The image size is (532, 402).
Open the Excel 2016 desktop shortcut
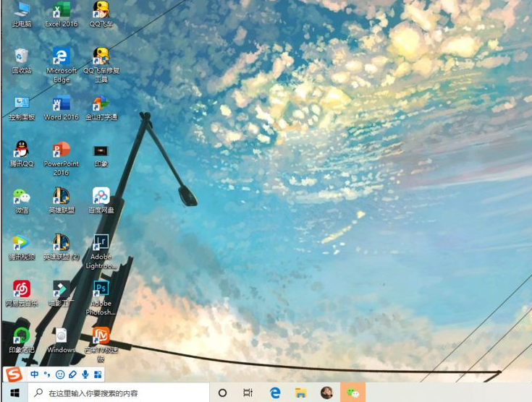pyautogui.click(x=62, y=11)
